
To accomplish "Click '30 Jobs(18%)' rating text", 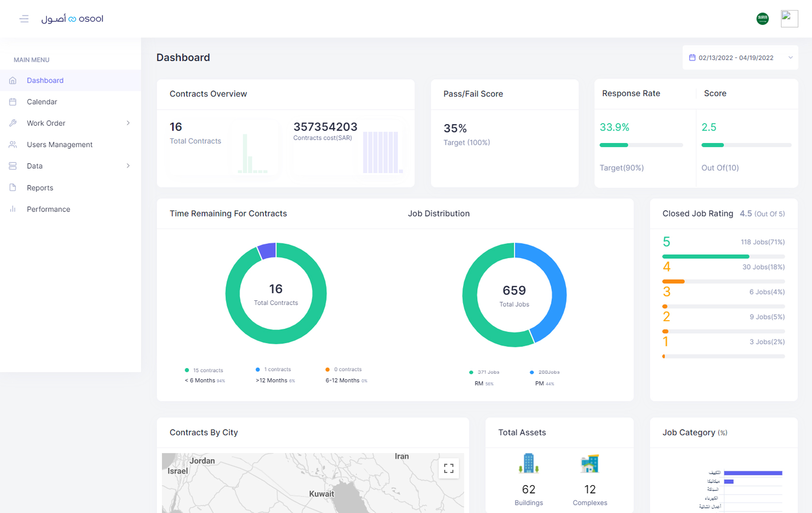I will coord(764,267).
